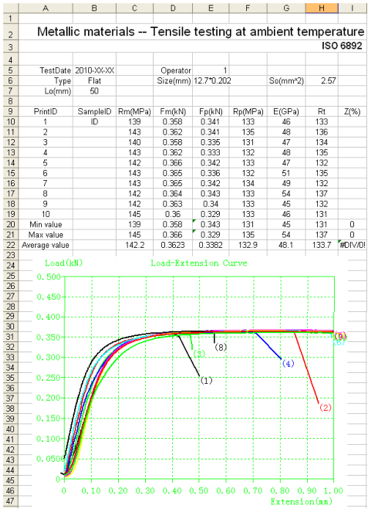Click the curve label (2) in chart
Screen dimensions: 375x515
pos(325,407)
